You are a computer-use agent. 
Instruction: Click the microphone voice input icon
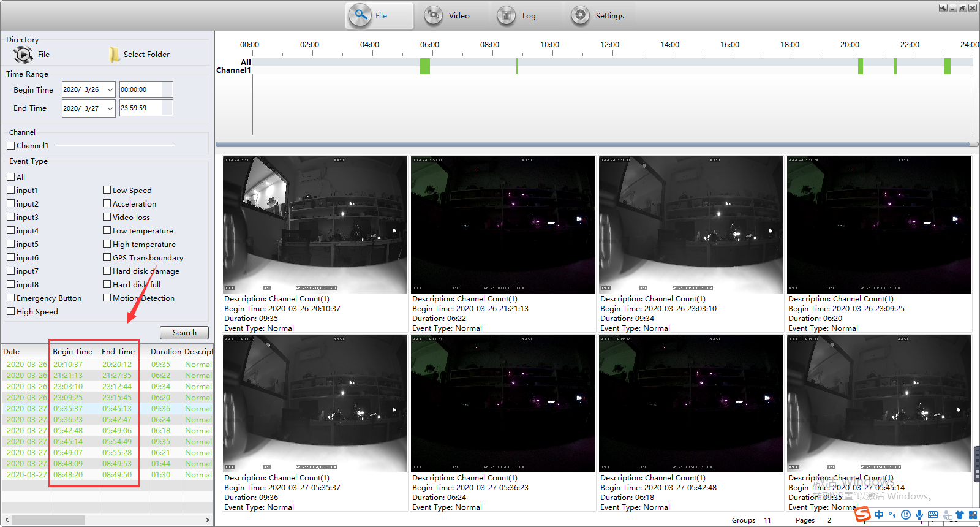(x=919, y=515)
